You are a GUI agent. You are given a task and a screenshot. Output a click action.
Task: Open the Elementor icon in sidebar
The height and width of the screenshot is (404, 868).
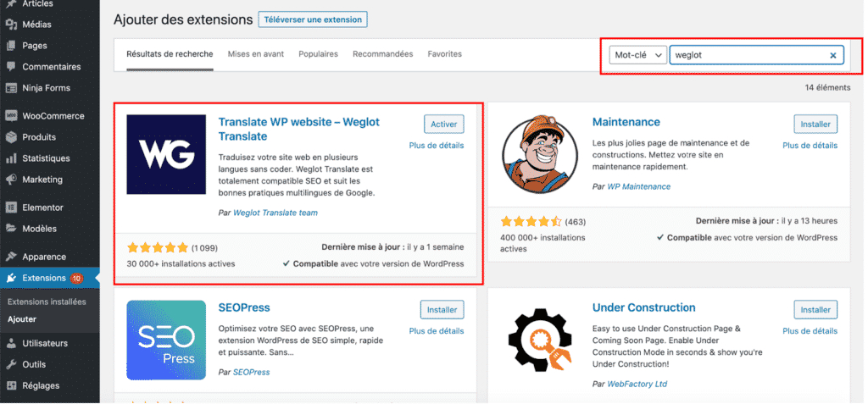pyautogui.click(x=12, y=208)
